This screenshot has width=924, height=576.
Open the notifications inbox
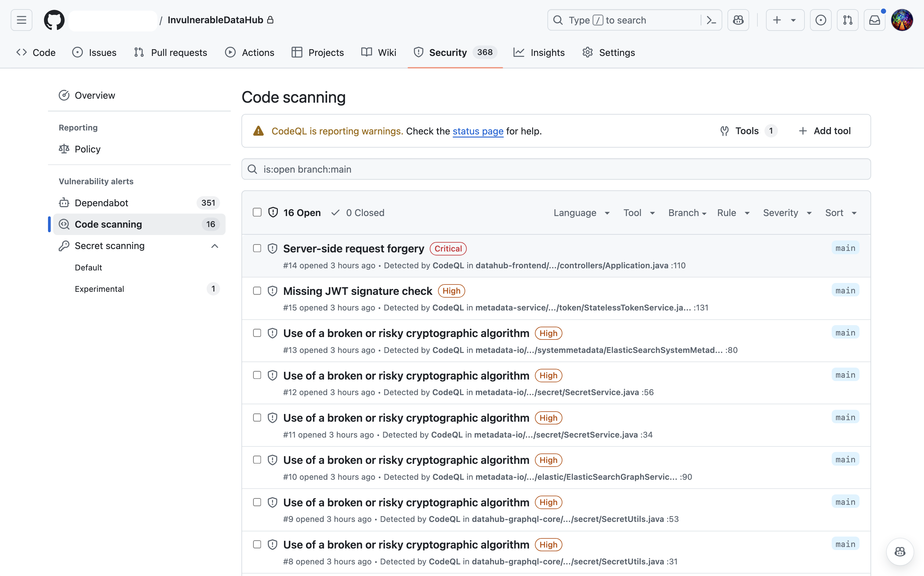(x=874, y=20)
